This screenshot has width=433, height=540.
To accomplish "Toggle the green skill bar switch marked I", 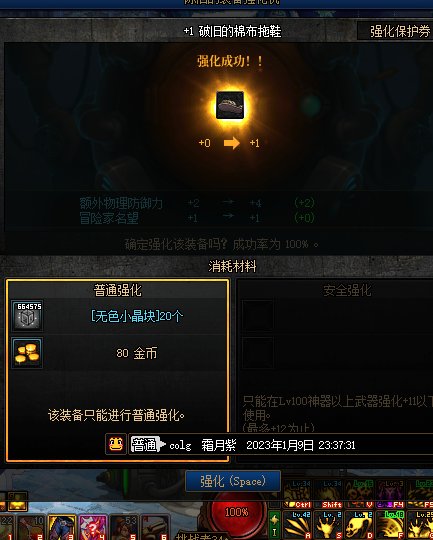I will coord(275,524).
